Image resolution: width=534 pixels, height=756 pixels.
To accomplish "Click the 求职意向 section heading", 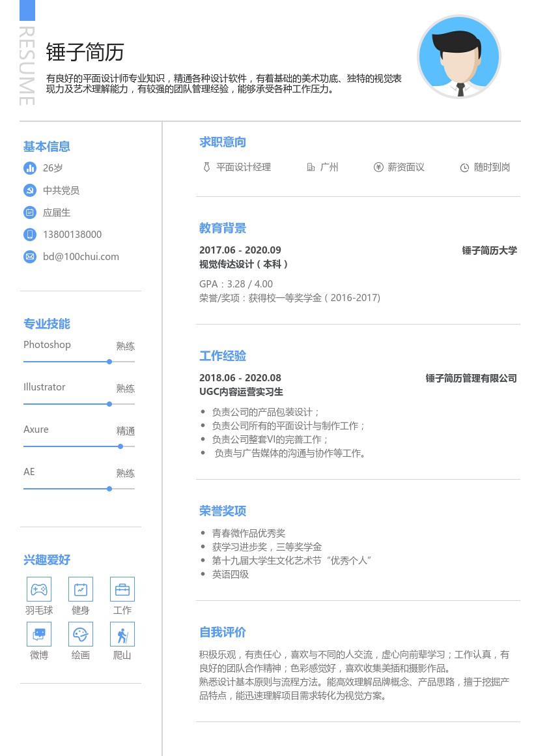I will (x=223, y=142).
